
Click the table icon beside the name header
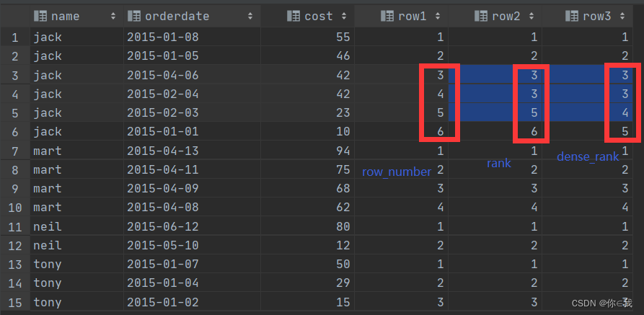(40, 16)
